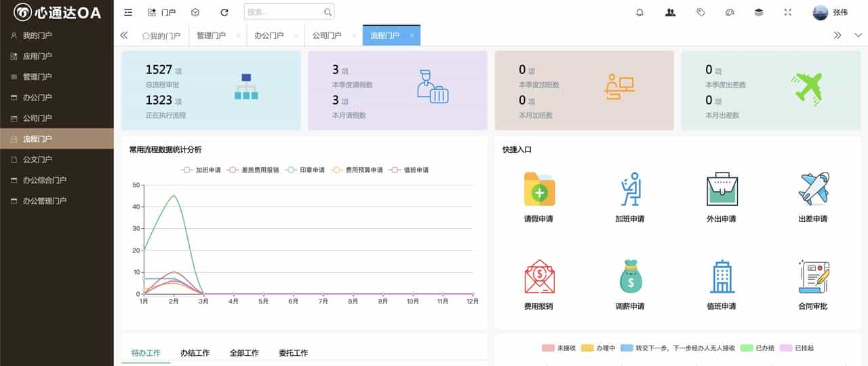The height and width of the screenshot is (366, 868).
Task: Open 公司门户 in sidebar
Action: pos(57,118)
